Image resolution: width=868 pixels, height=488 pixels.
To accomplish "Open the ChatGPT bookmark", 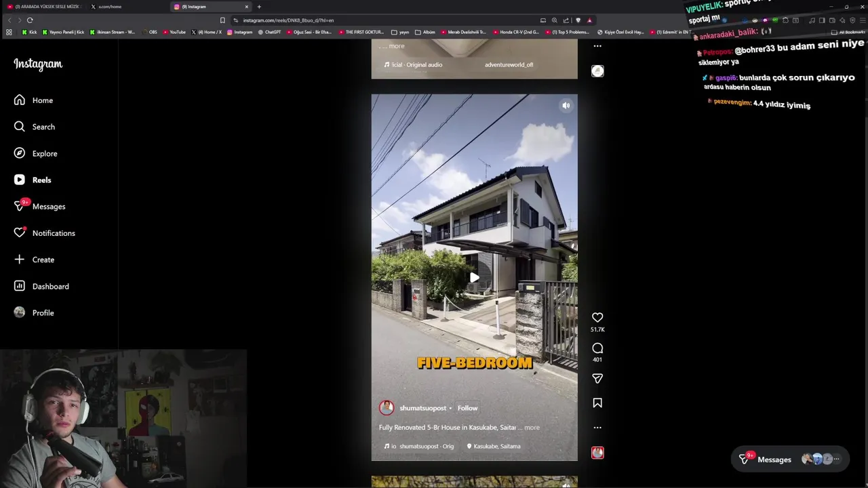I will pyautogui.click(x=269, y=32).
